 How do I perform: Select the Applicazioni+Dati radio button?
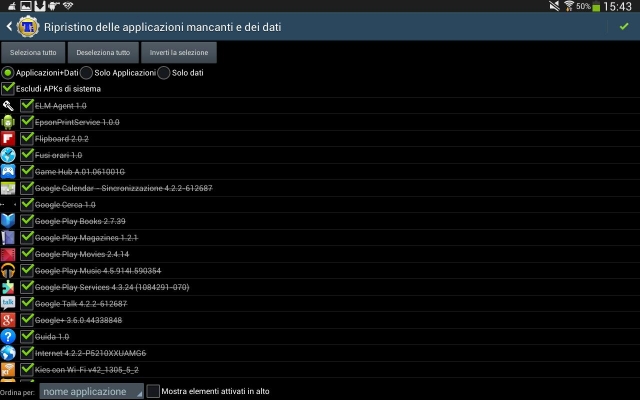click(8, 73)
